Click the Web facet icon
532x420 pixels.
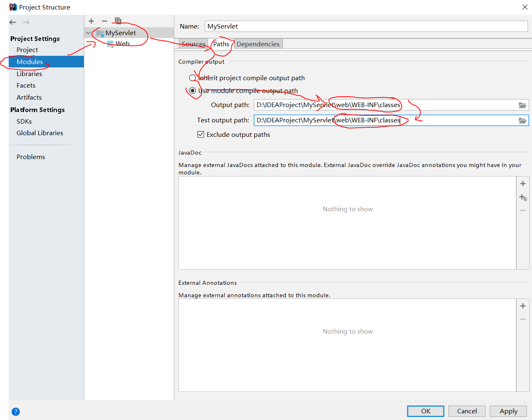pyautogui.click(x=110, y=44)
